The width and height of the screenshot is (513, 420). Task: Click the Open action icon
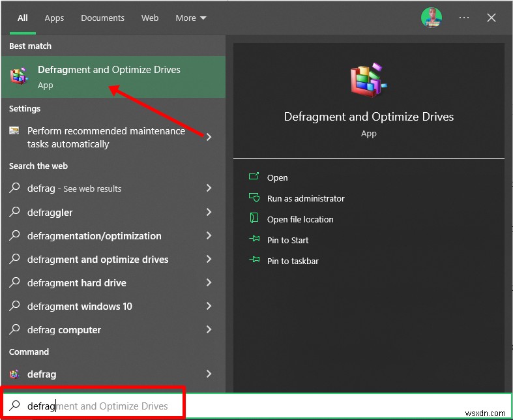point(254,177)
